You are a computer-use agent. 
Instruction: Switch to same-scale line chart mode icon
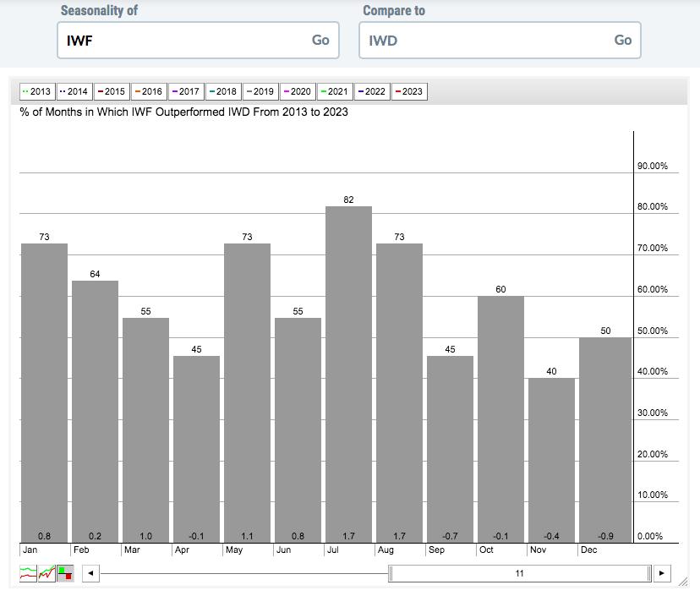[46, 574]
